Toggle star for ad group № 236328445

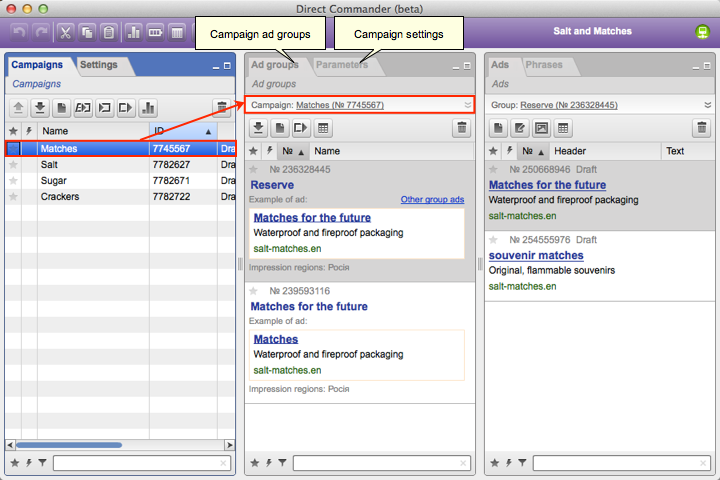pos(253,169)
